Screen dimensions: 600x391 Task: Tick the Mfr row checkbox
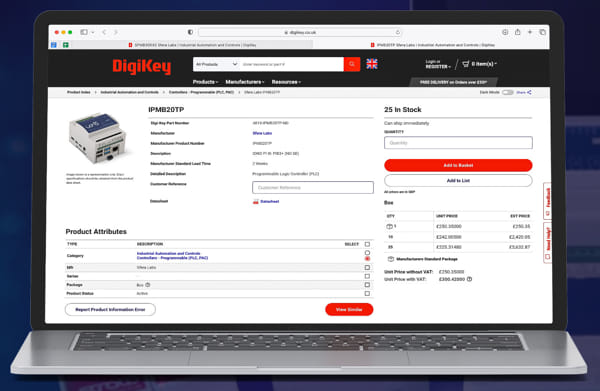coord(367,267)
